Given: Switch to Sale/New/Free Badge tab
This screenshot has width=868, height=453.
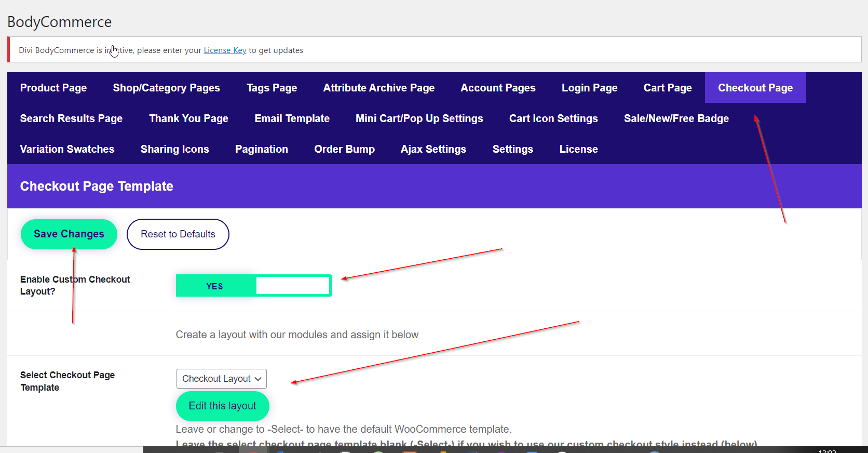Looking at the screenshot, I should pyautogui.click(x=676, y=118).
